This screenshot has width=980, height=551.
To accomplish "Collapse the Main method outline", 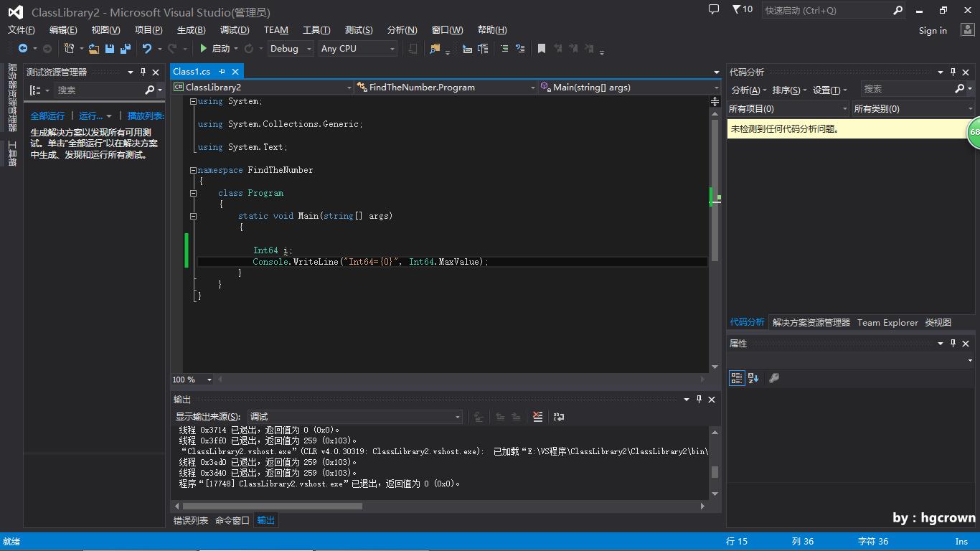I will 193,216.
